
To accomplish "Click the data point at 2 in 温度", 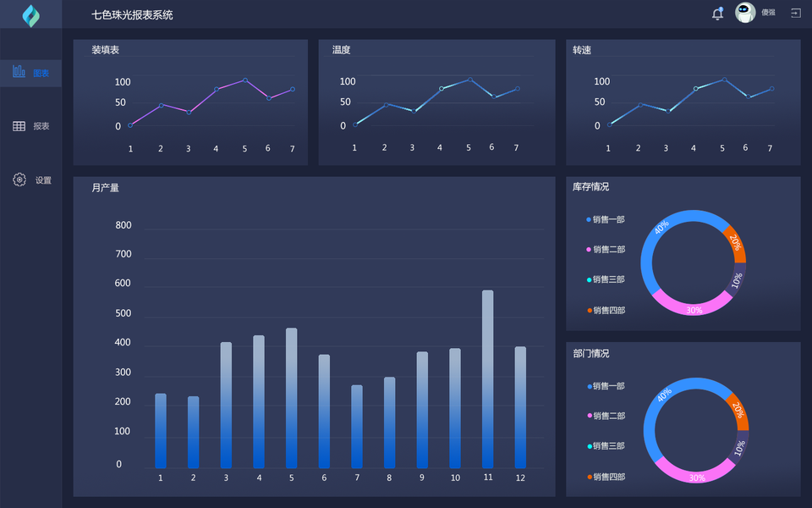I will point(386,105).
